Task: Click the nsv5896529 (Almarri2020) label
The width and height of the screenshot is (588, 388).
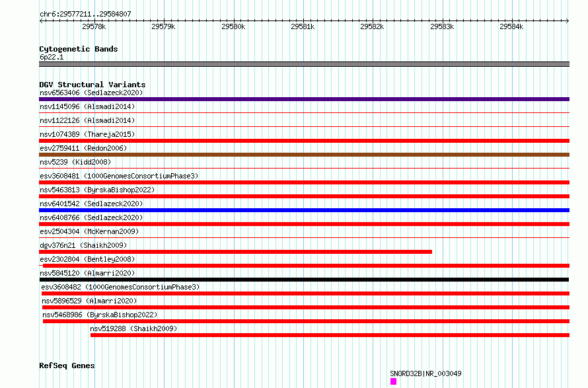Action: 89,301
